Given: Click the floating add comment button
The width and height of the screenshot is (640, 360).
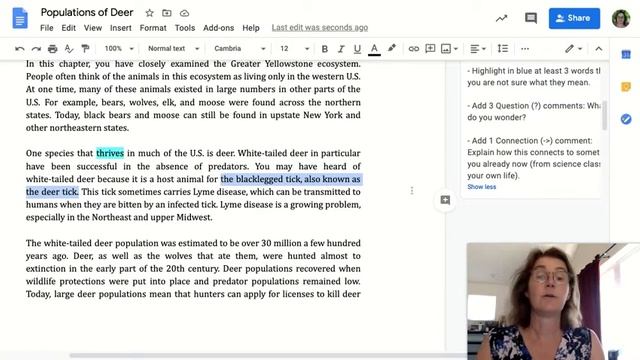Looking at the screenshot, I should coord(445,200).
